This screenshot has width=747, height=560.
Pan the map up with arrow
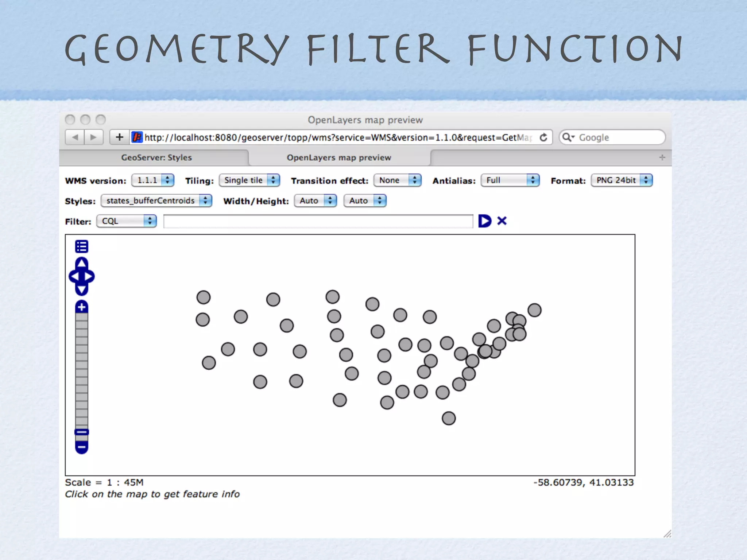click(82, 263)
